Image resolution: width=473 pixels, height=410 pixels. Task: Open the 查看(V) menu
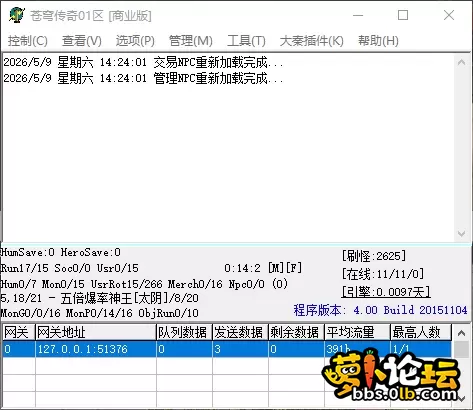[82, 41]
